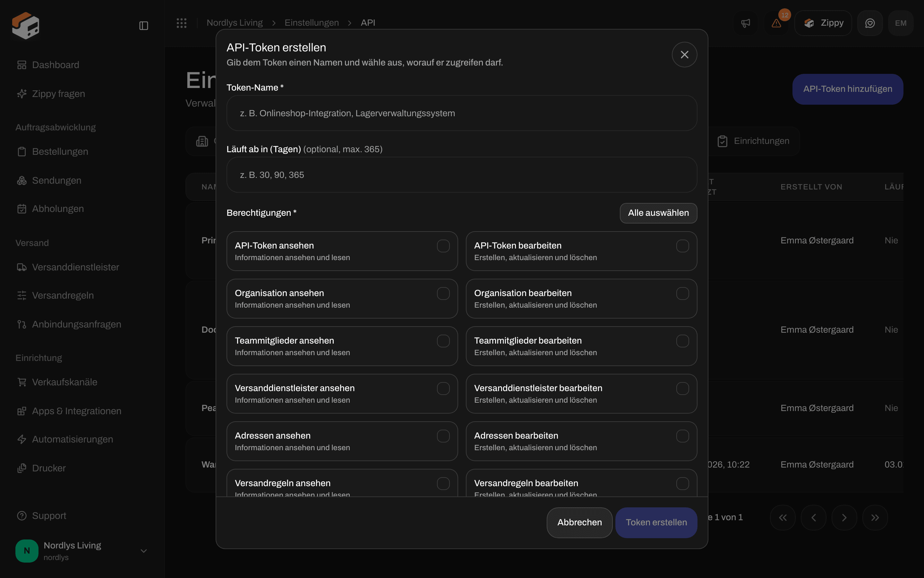
Task: Click API-Token hinzufügen button behind dialog
Action: coord(848,89)
